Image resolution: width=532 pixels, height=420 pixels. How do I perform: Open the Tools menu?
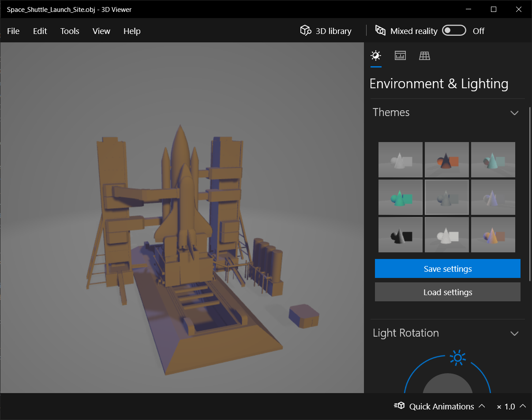click(x=70, y=31)
